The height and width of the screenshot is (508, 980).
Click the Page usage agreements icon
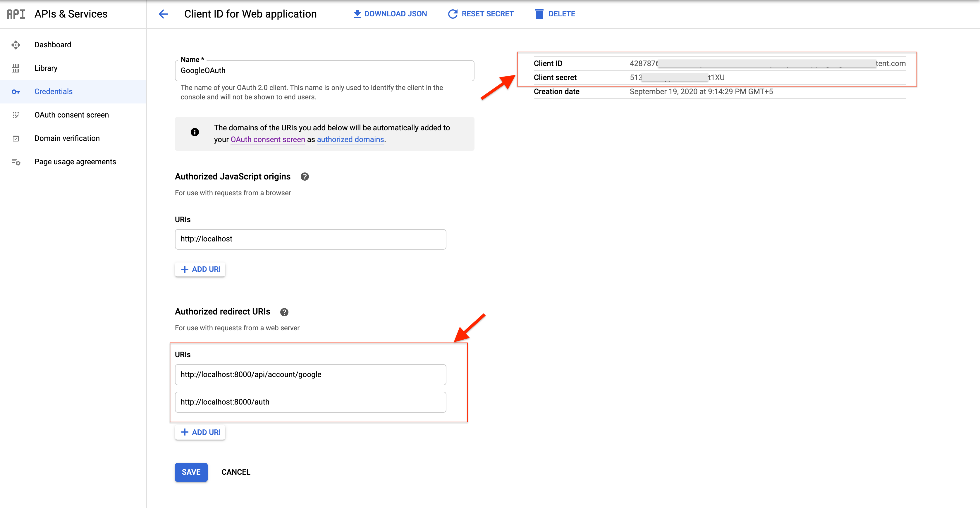16,162
